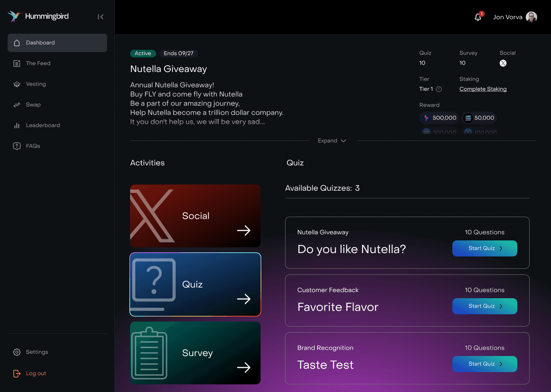Open the Survey activity card

[195, 353]
